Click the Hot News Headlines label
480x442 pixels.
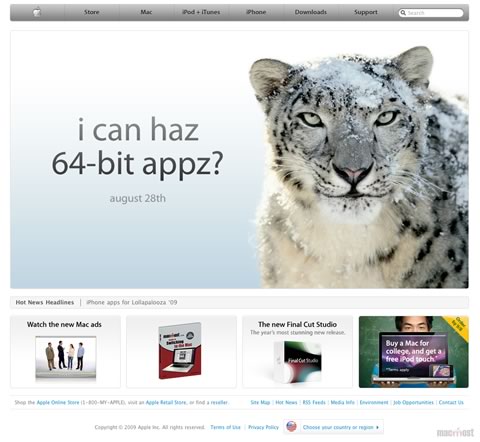[x=45, y=302]
